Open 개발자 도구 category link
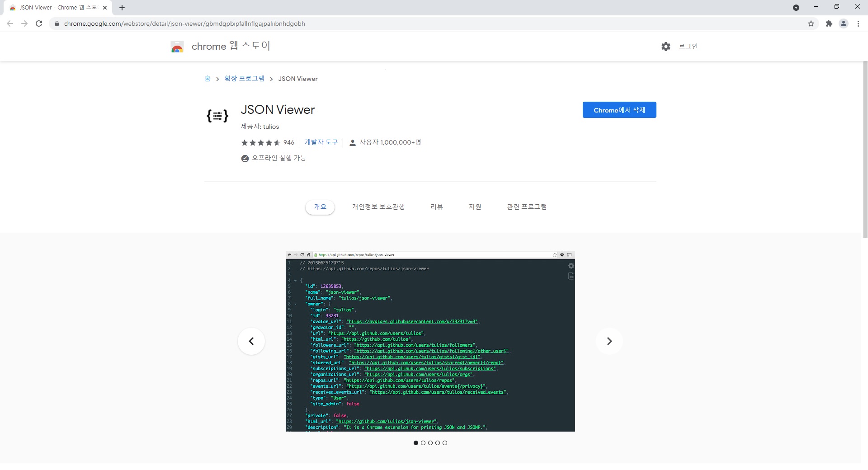This screenshot has height=470, width=868. pyautogui.click(x=321, y=142)
